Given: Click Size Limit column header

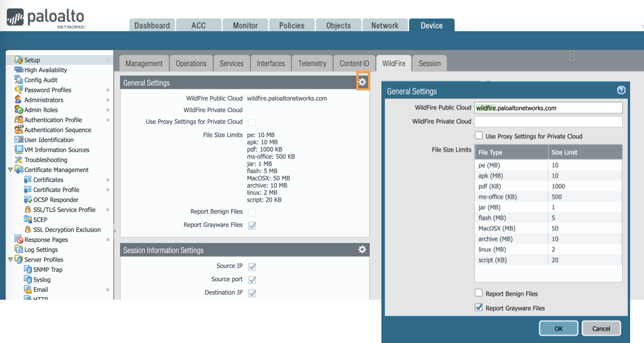Looking at the screenshot, I should [x=585, y=152].
